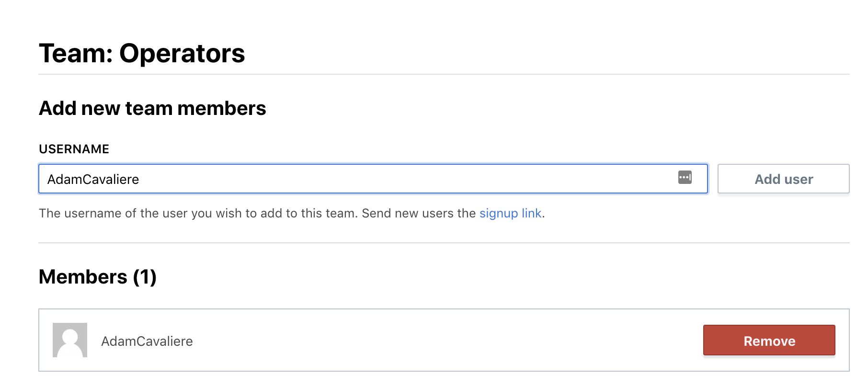Click the AdamCavaliere member name in the list

147,341
